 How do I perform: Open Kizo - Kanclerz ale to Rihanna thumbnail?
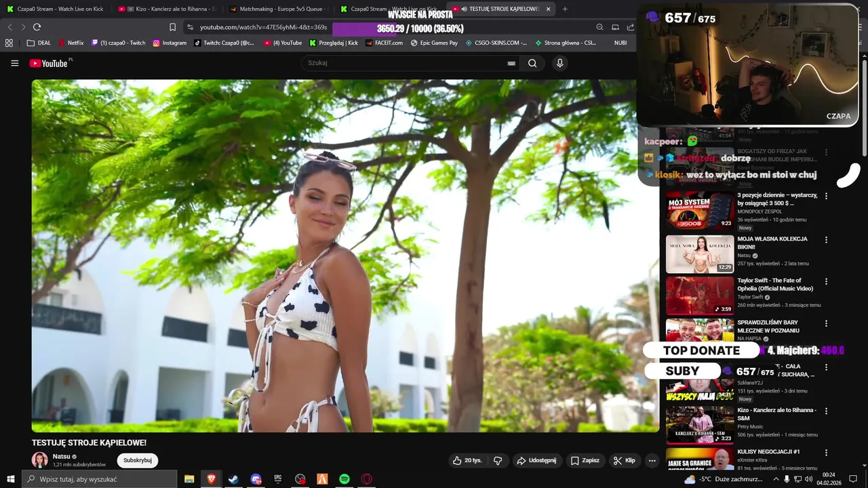(x=700, y=425)
